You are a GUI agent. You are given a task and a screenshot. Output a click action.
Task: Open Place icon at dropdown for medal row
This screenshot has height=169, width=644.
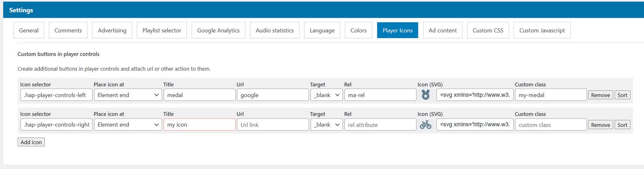pyautogui.click(x=128, y=95)
